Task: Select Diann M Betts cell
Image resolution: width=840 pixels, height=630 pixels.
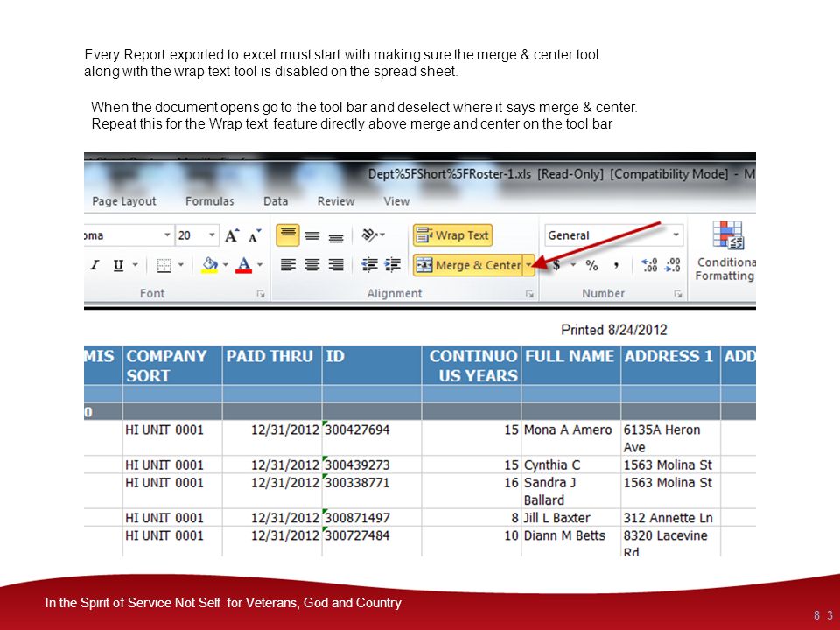Action: pyautogui.click(x=571, y=542)
